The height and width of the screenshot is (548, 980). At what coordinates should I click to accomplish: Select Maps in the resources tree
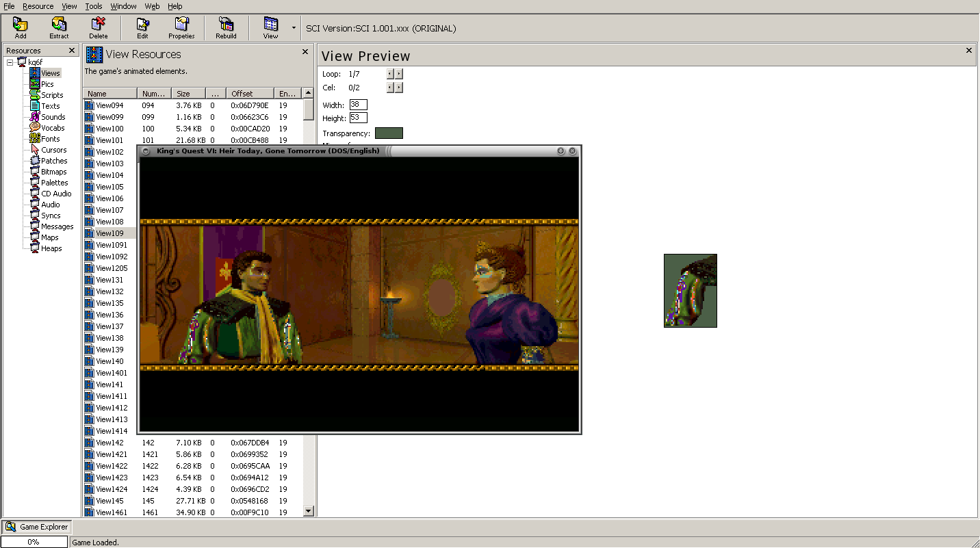[50, 237]
